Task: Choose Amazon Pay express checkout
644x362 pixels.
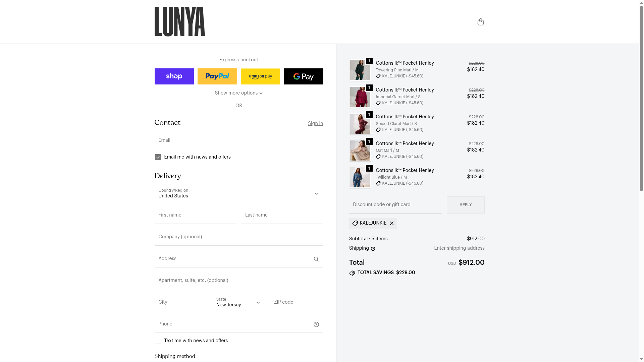Action: click(x=260, y=76)
